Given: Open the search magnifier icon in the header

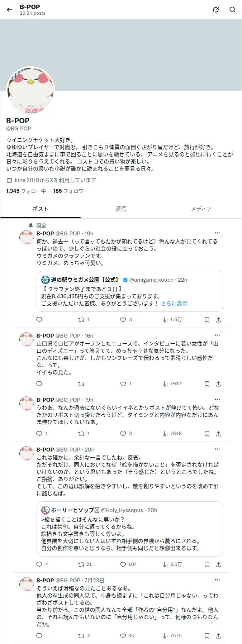Looking at the screenshot, I should pos(232,10).
